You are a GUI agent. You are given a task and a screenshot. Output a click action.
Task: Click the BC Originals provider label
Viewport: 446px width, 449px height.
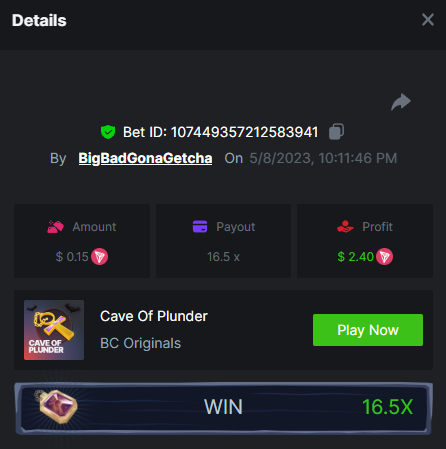141,343
